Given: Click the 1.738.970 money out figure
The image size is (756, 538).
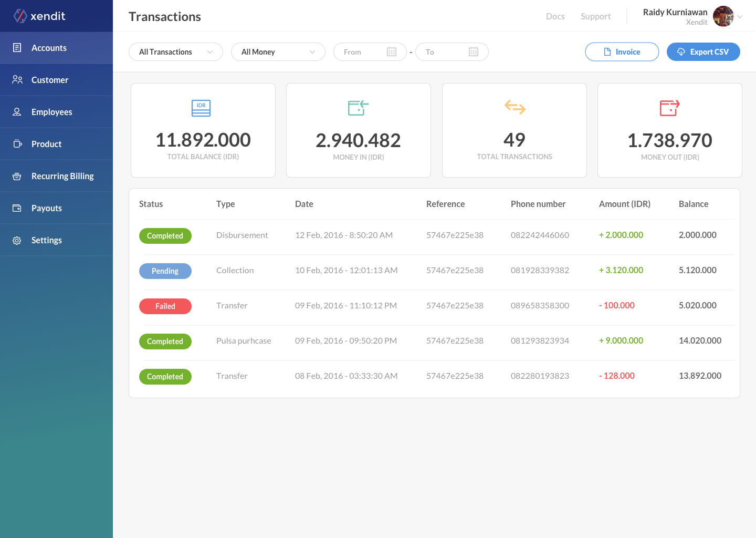Looking at the screenshot, I should (x=670, y=140).
